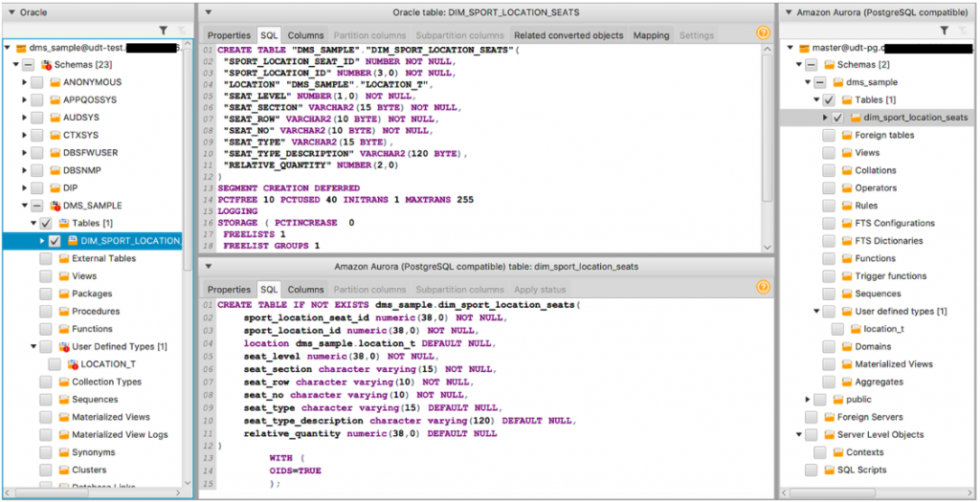Click the Oracle Schemas [23] folder icon
This screenshot has width=980, height=502.
click(x=46, y=64)
